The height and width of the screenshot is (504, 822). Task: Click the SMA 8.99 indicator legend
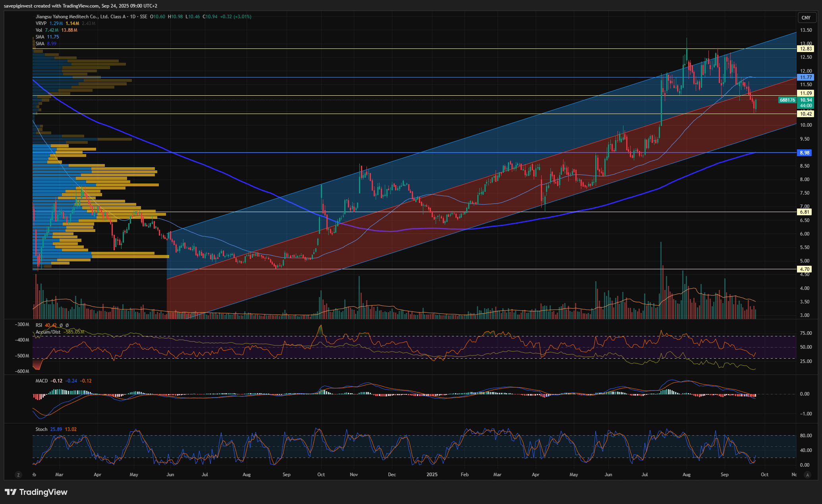[x=40, y=44]
